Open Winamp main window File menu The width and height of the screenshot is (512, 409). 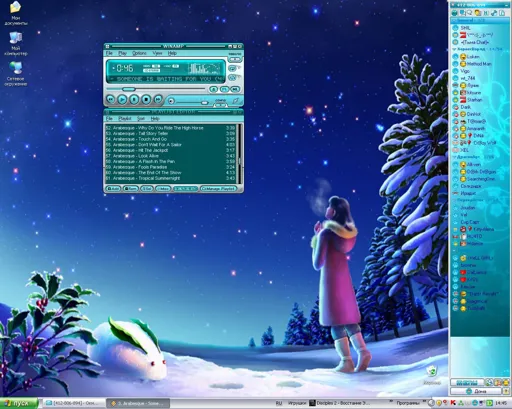(109, 53)
